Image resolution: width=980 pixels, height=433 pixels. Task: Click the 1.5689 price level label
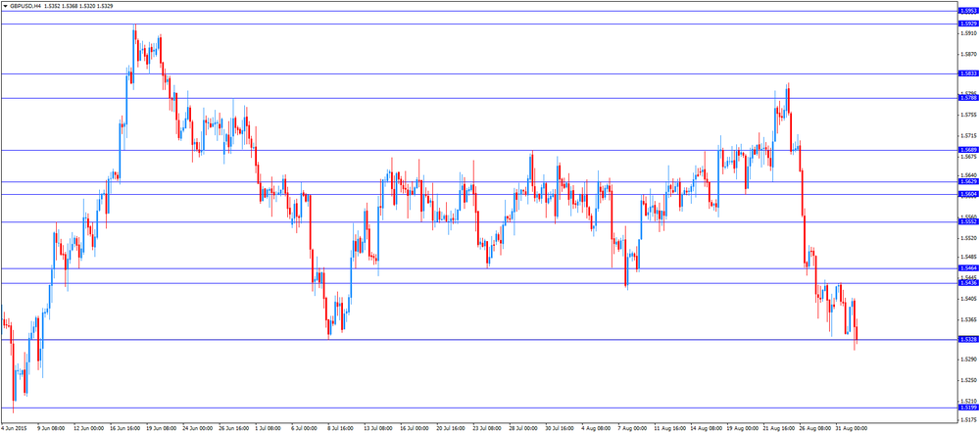pos(967,150)
